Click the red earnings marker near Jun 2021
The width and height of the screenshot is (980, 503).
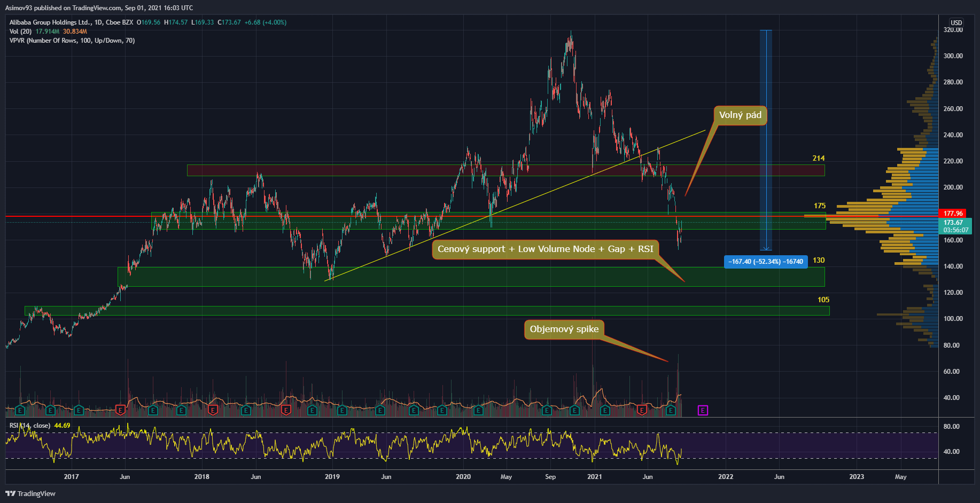[642, 410]
